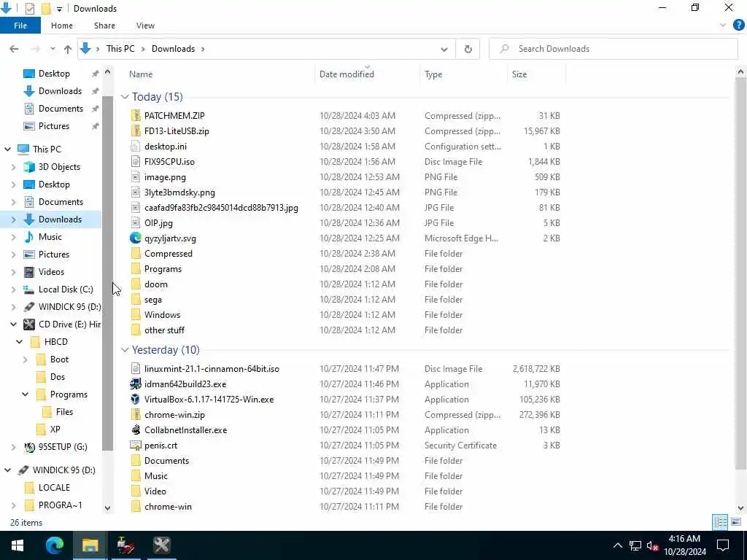
Task: Select the idman642build23.exe application icon
Action: point(136,384)
